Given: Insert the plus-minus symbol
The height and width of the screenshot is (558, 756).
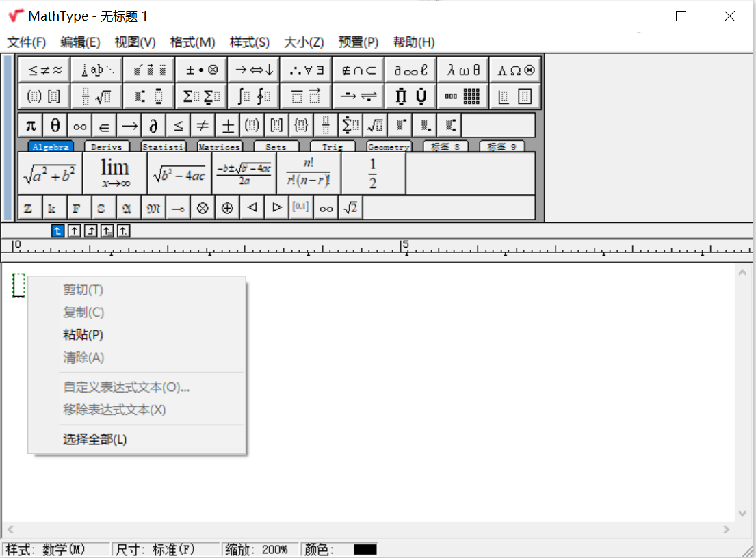Looking at the screenshot, I should pyautogui.click(x=228, y=126).
